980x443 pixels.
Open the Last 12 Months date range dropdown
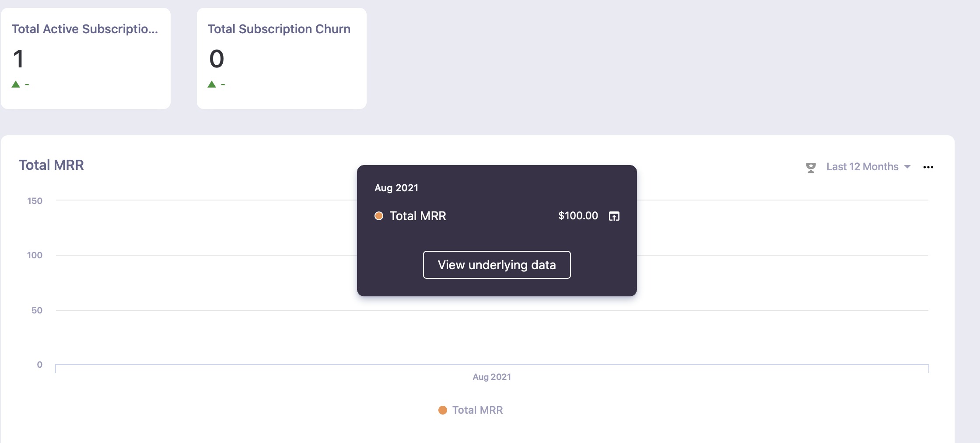[862, 167]
